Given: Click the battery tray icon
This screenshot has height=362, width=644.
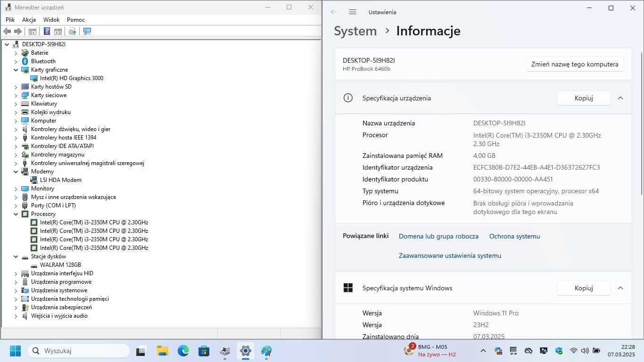Looking at the screenshot, I should pos(596,351).
